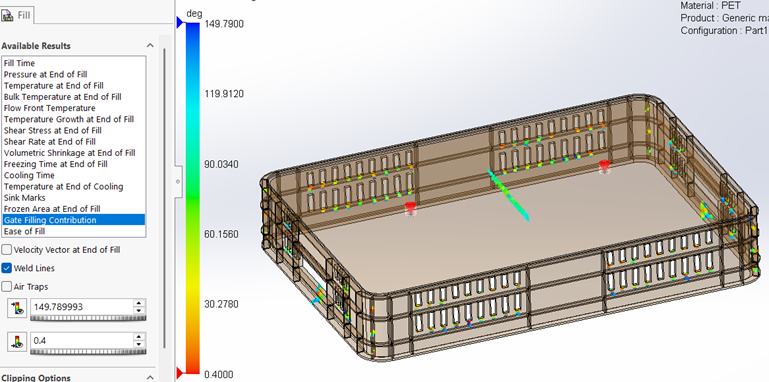Enable Velocity Vector at End of Fill
This screenshot has height=382, width=769.
coord(6,250)
